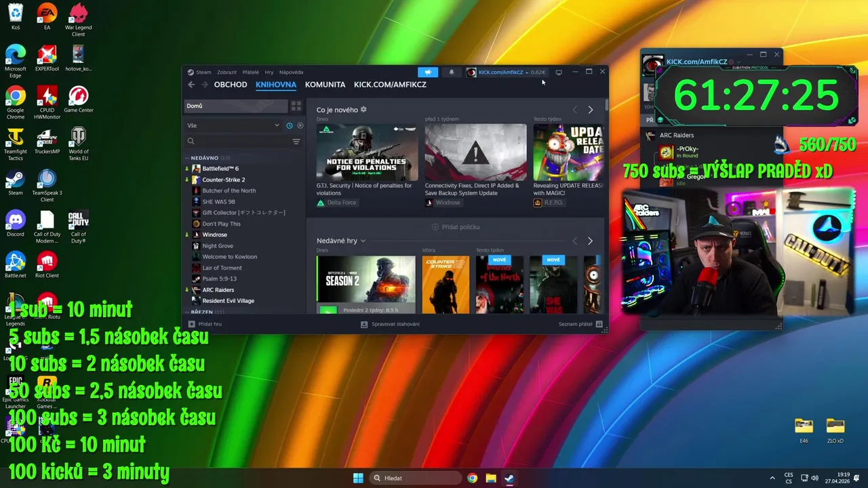
Task: Open Spravovat stahování downloads
Action: pos(390,324)
